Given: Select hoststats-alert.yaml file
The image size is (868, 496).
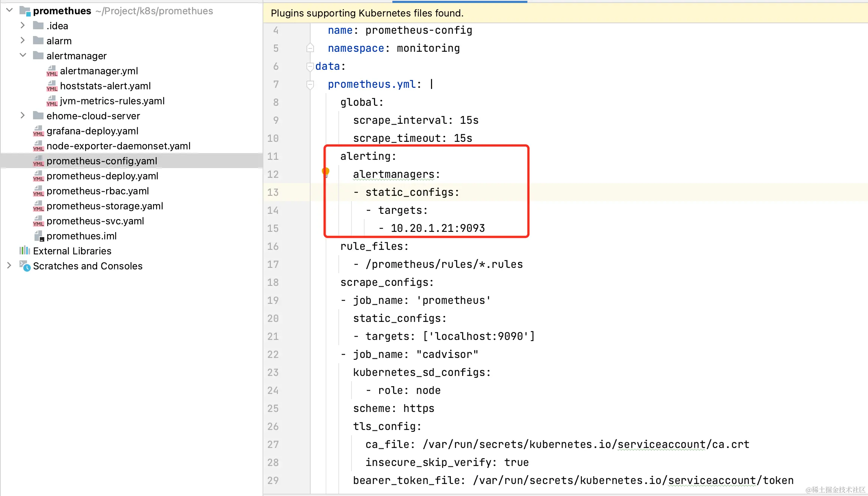Looking at the screenshot, I should [x=105, y=86].
